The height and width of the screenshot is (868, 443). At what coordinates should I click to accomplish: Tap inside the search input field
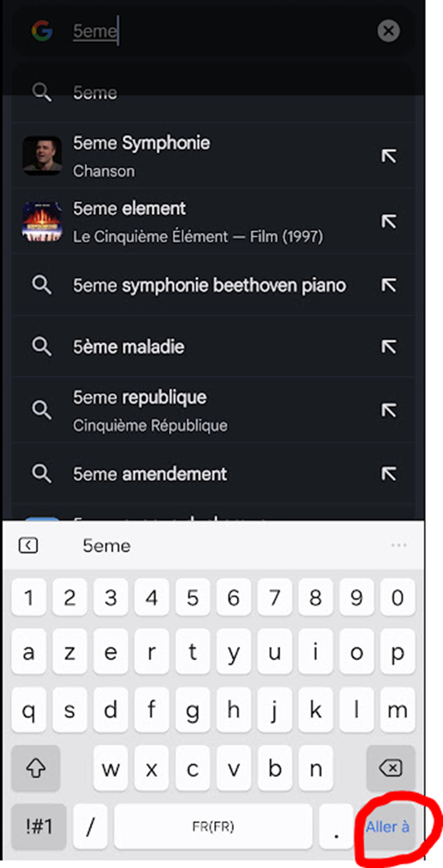tap(221, 31)
